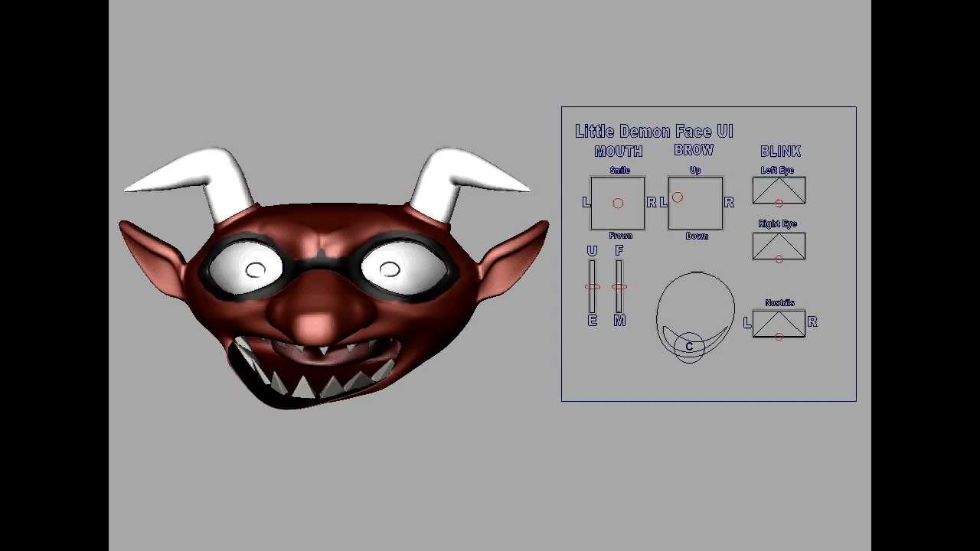Click the 'Right Eye' label
This screenshot has width=980, height=551.
(x=778, y=223)
